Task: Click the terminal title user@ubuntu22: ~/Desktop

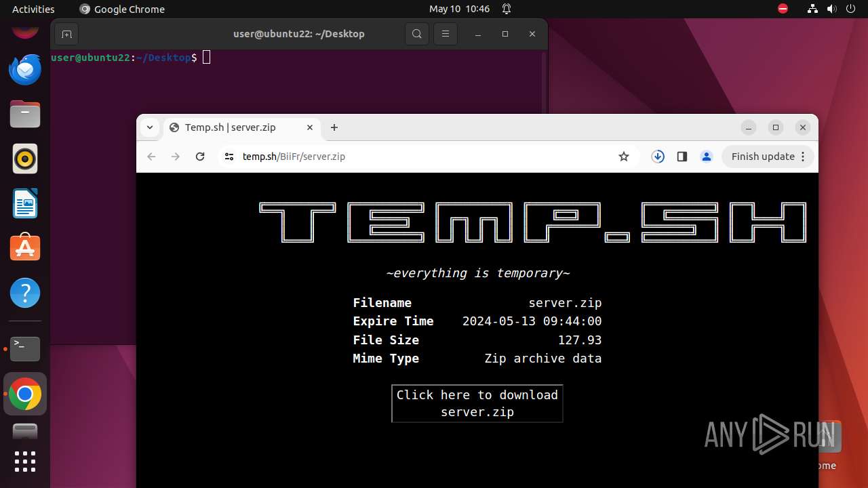Action: [299, 34]
